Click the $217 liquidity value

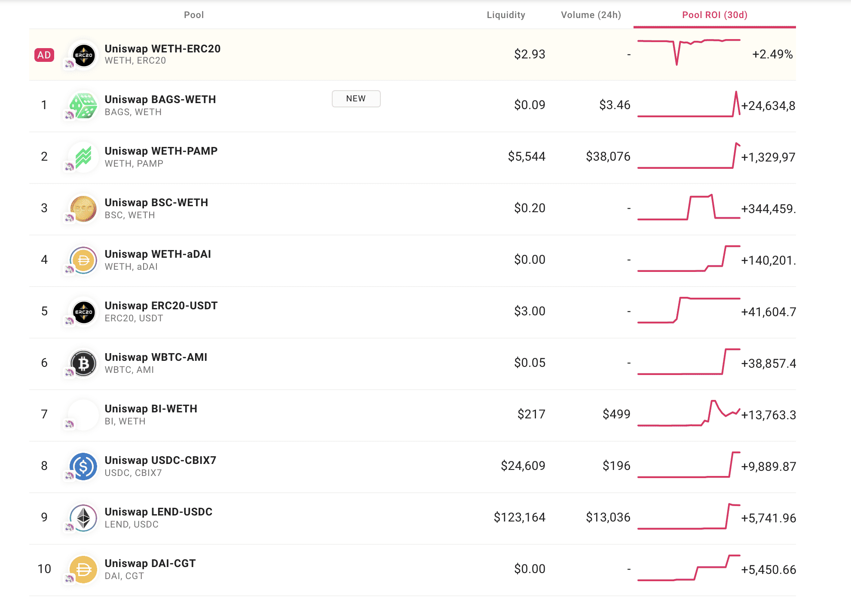pos(531,414)
